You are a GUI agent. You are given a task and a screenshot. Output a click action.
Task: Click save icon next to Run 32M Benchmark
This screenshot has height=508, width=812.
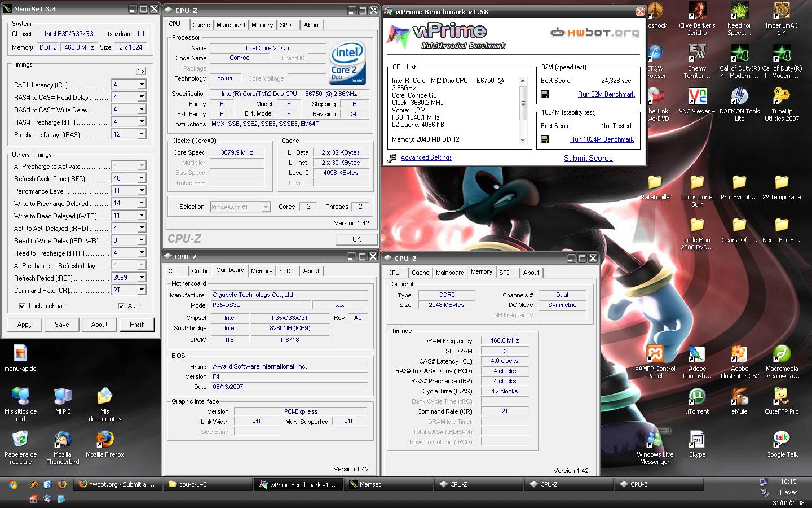click(545, 94)
